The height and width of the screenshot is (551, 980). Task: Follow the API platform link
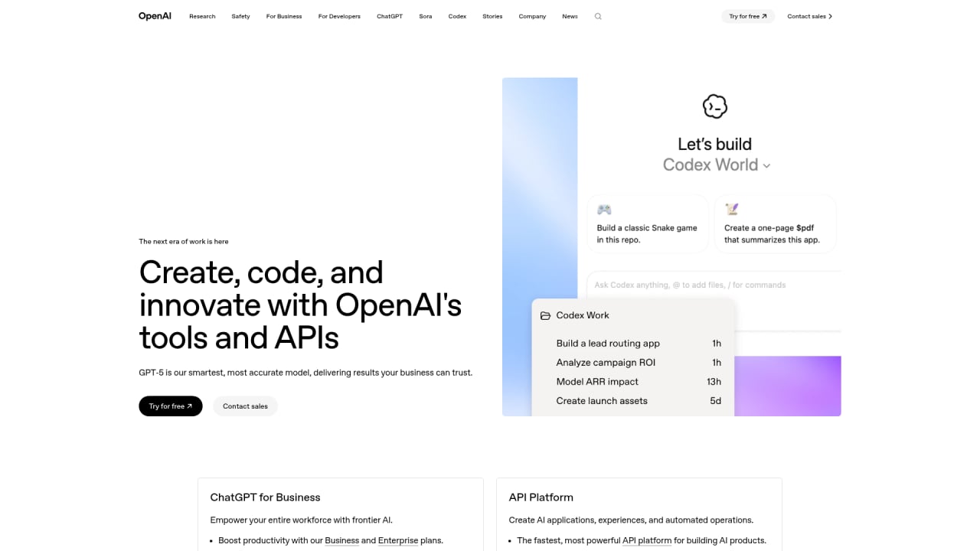[x=648, y=540]
